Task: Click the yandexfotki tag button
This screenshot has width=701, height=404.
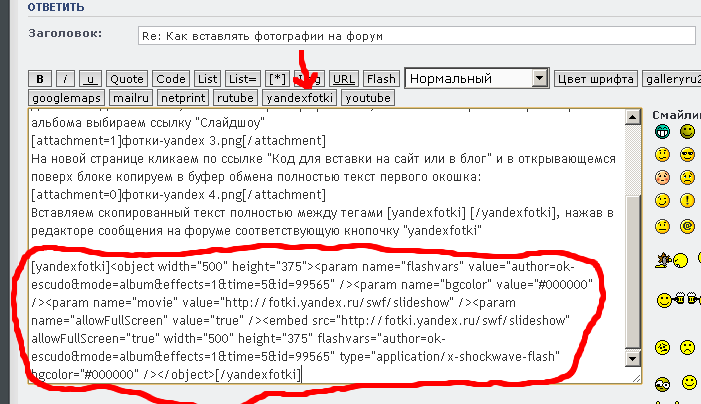Action: click(x=300, y=98)
